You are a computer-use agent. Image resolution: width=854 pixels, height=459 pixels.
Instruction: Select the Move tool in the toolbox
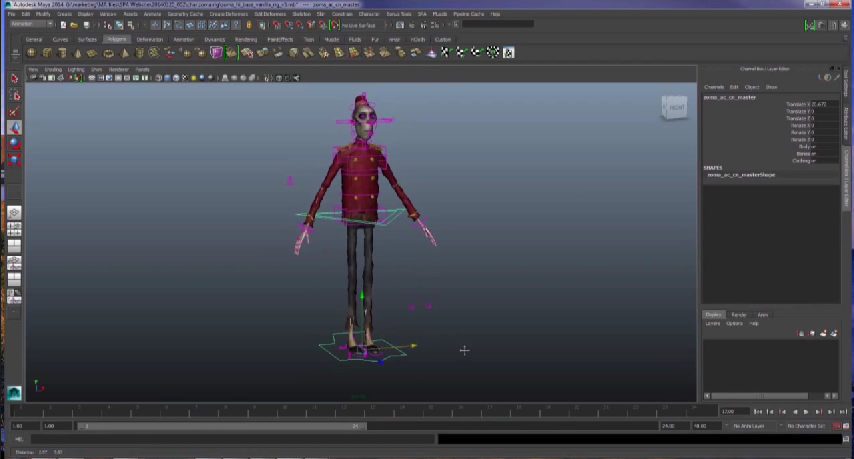14,127
